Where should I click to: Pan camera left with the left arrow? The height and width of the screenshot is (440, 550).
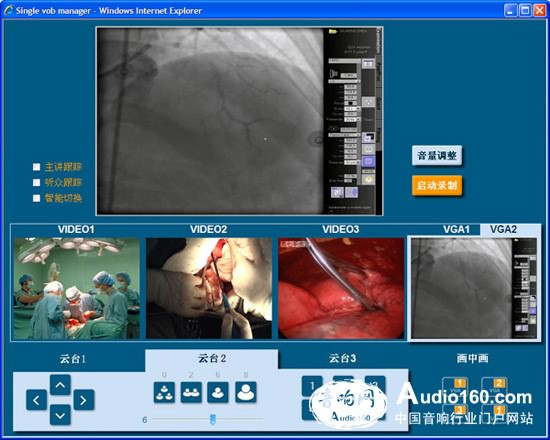[x=36, y=400]
